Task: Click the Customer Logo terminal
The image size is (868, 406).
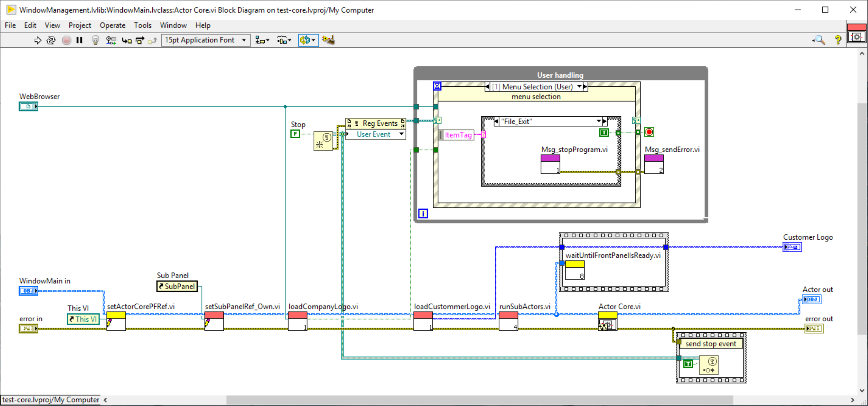Action: [x=792, y=247]
